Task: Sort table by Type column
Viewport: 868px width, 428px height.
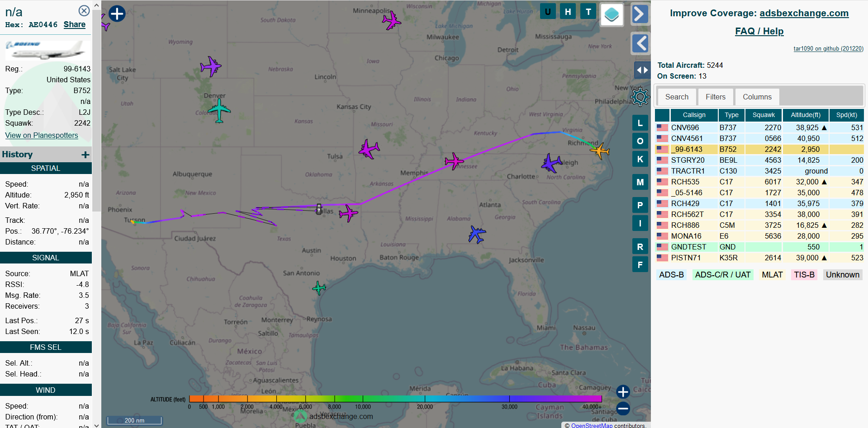Action: tap(731, 115)
